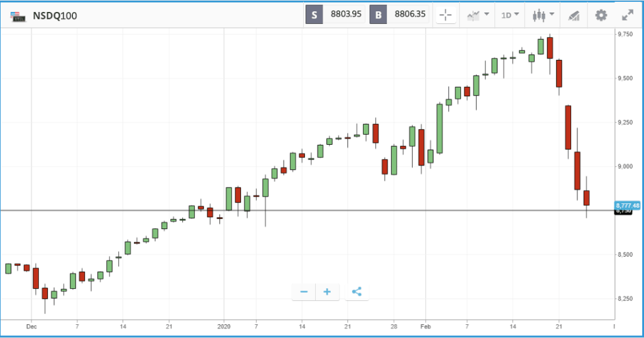Click the NSDQ100 instrument name

(55, 16)
